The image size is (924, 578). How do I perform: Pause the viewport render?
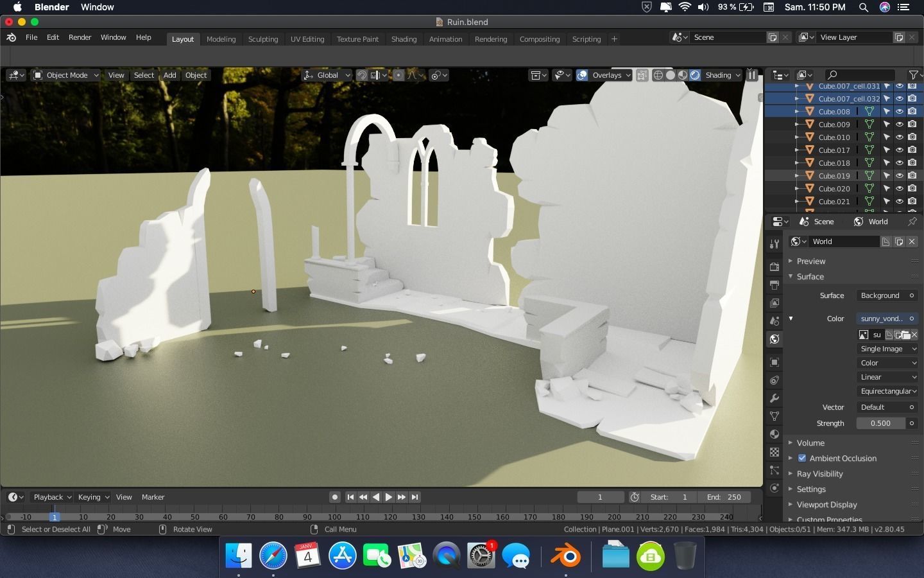click(752, 75)
